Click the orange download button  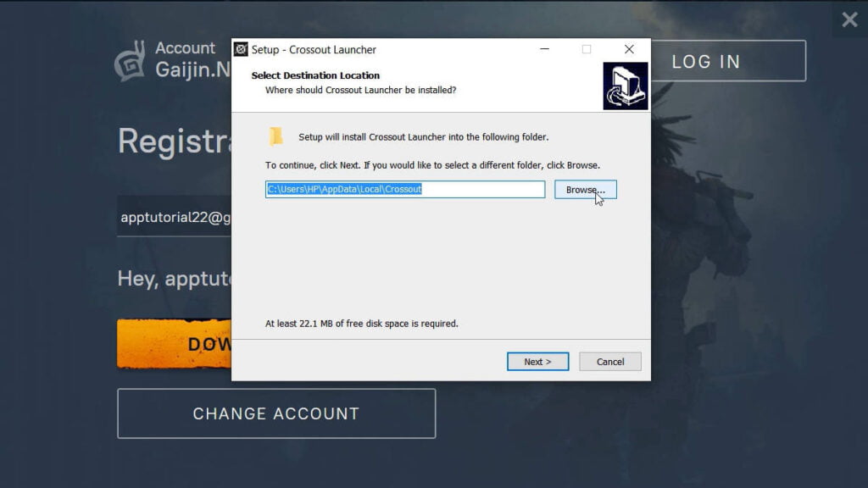175,344
